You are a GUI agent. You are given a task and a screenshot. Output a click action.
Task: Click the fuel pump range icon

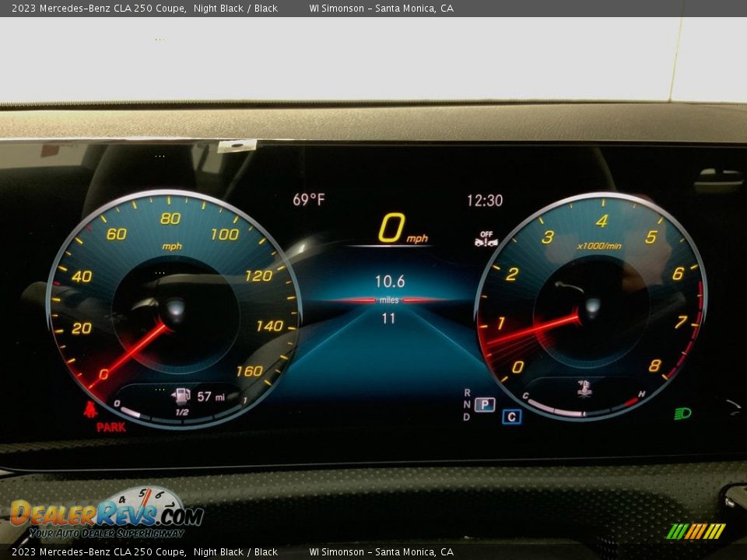[x=181, y=396]
